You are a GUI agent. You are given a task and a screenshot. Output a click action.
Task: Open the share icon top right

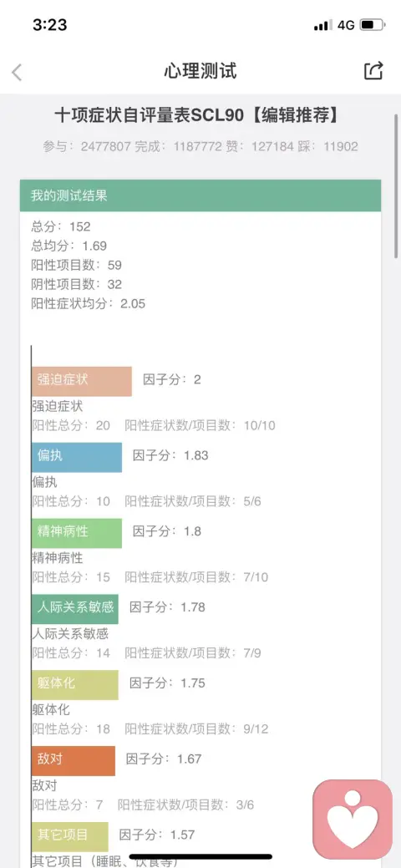click(x=373, y=71)
